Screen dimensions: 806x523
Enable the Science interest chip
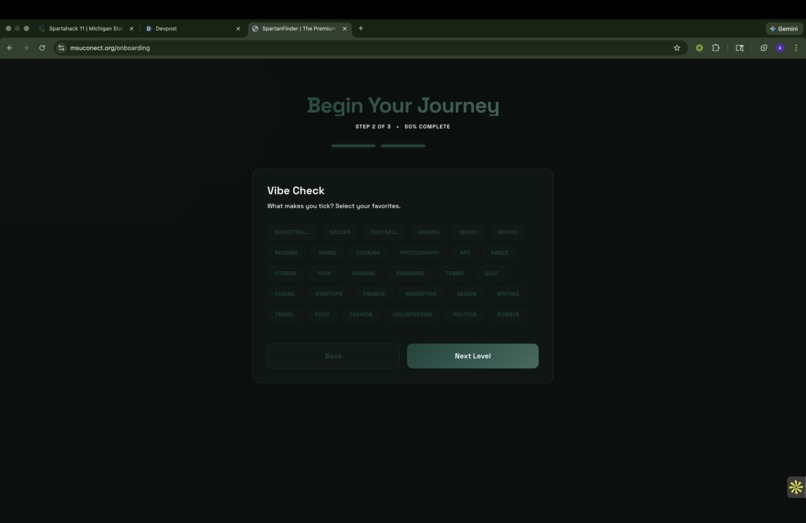tap(508, 314)
